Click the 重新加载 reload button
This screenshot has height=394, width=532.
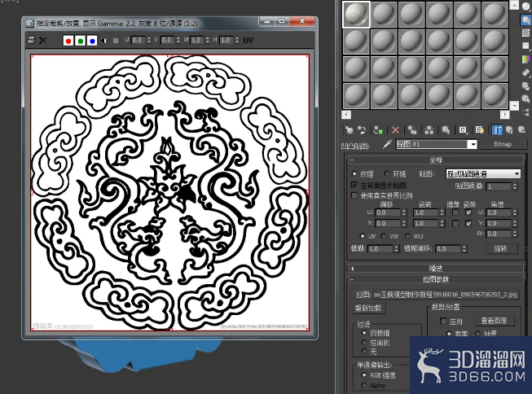(368, 308)
